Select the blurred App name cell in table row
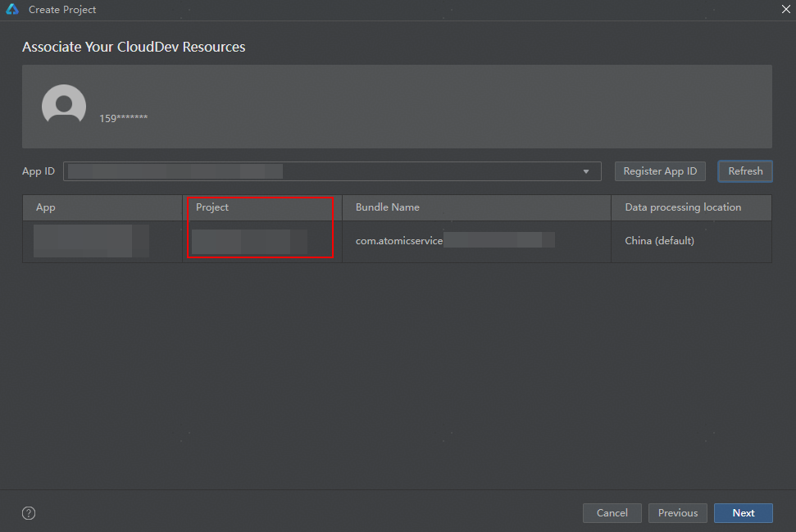 click(91, 241)
